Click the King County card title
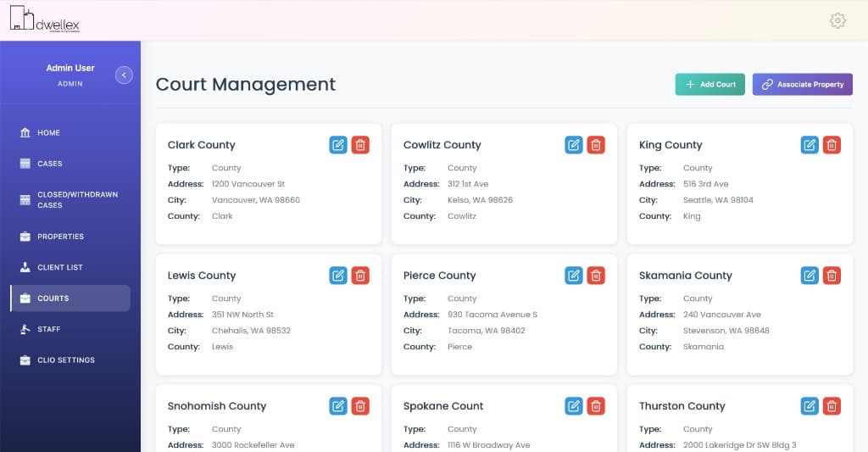Image resolution: width=868 pixels, height=452 pixels. coord(670,145)
